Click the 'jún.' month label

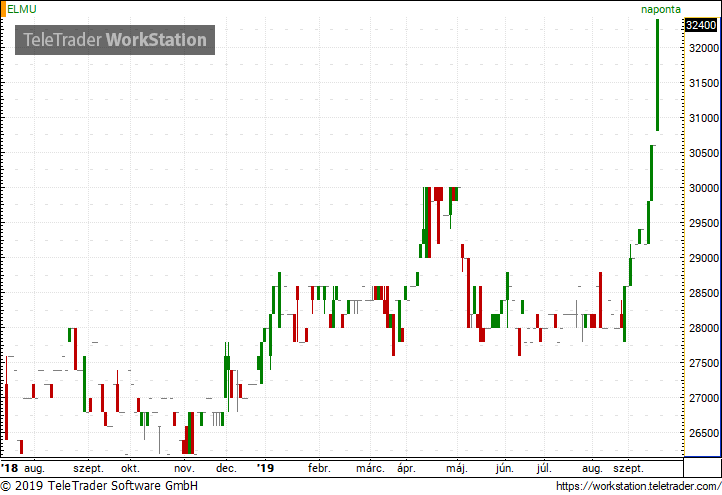coord(505,469)
